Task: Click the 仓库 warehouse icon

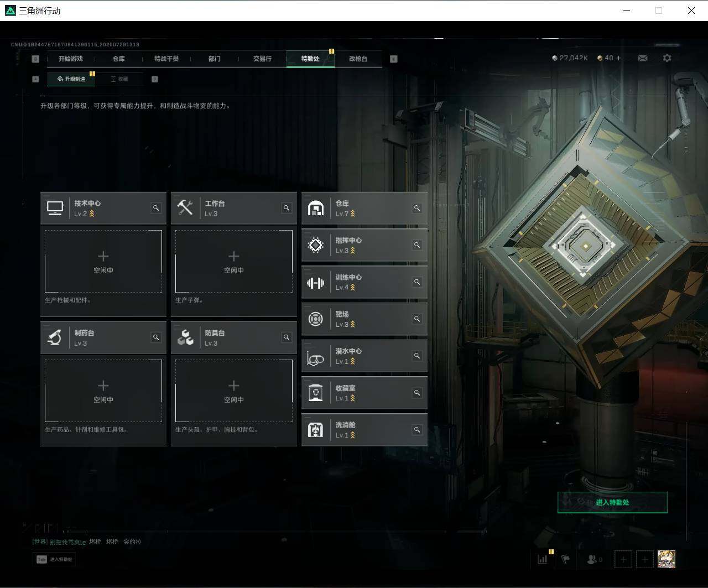Action: [x=316, y=209]
